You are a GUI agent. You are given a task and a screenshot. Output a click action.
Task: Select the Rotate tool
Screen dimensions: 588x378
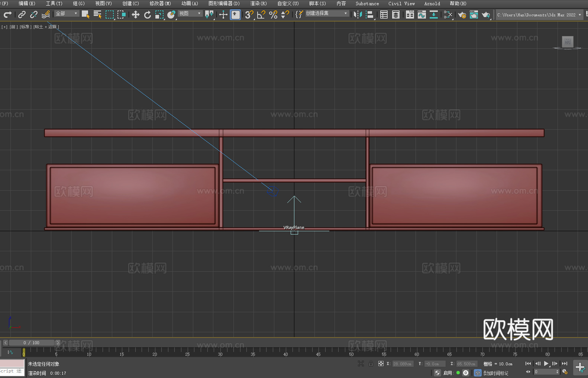click(x=148, y=14)
